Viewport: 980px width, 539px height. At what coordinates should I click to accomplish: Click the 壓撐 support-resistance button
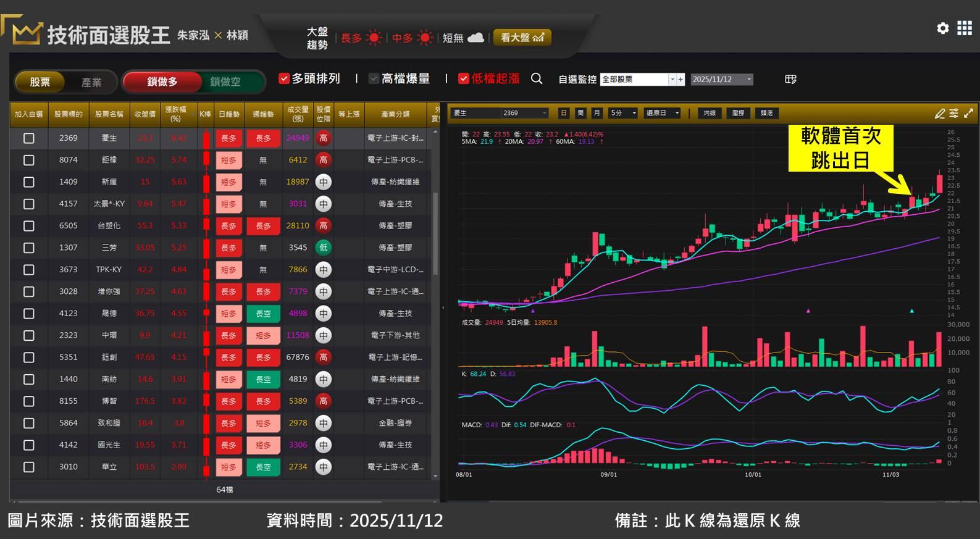click(738, 113)
